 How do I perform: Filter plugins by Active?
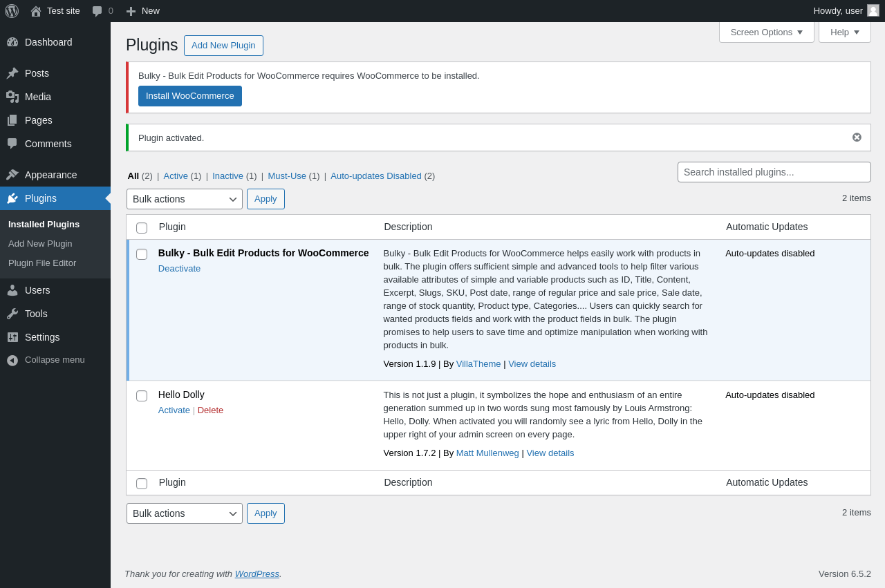[176, 176]
